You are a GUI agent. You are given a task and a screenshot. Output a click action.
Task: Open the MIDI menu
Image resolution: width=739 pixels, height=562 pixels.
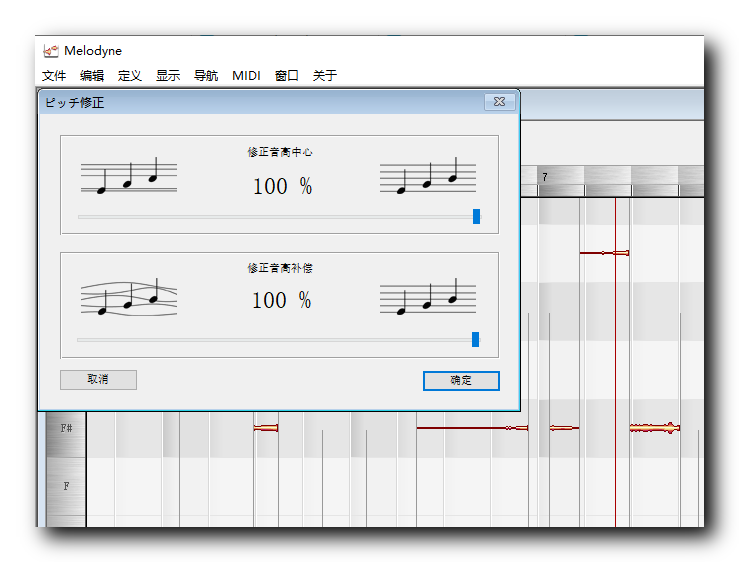point(246,75)
